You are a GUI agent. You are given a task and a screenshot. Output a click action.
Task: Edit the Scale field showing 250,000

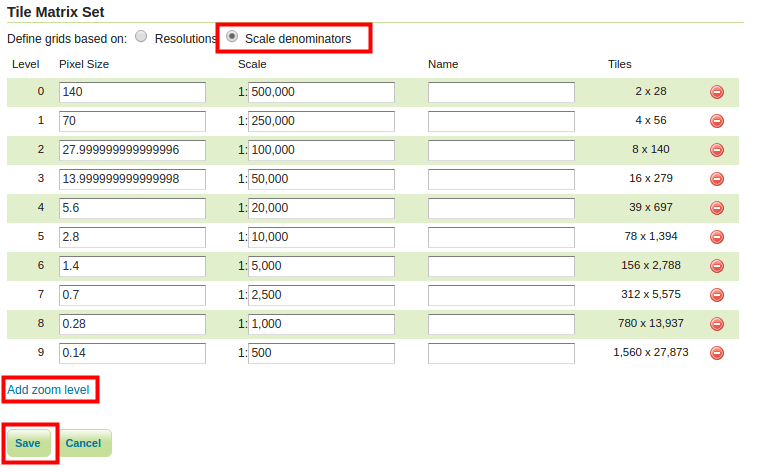tap(321, 121)
